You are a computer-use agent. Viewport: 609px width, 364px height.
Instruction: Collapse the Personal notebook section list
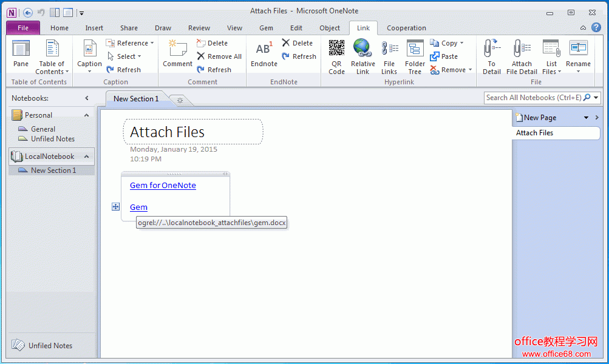(x=87, y=115)
